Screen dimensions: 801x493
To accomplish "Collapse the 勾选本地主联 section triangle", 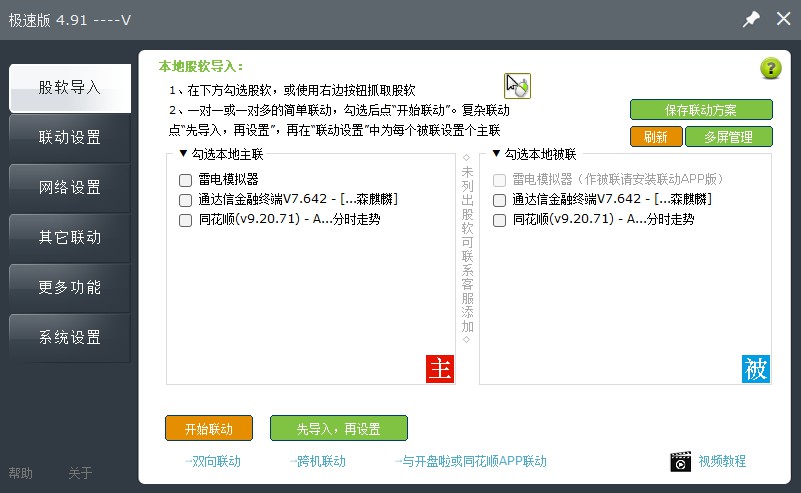I will (x=183, y=154).
